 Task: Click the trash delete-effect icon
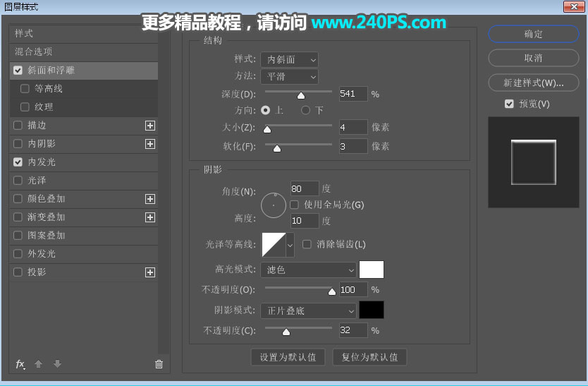[x=159, y=364]
